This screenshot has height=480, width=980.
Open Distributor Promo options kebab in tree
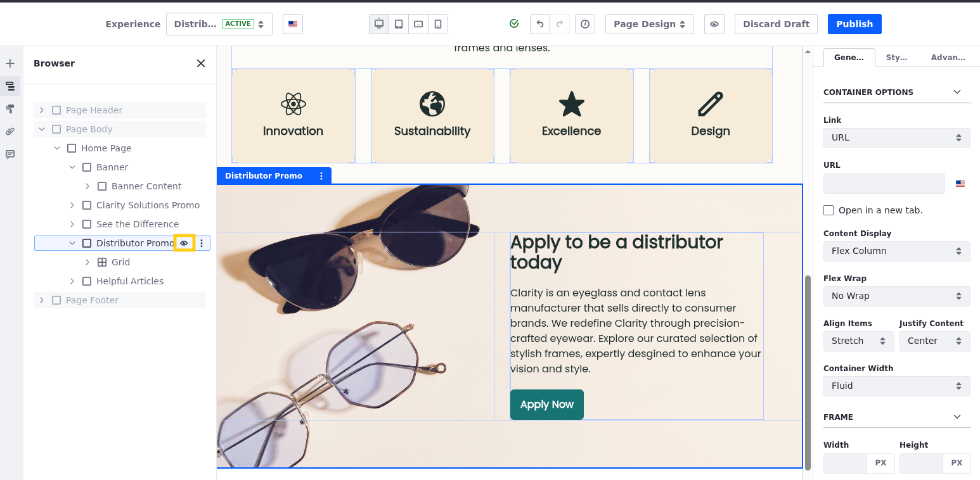coord(202,243)
